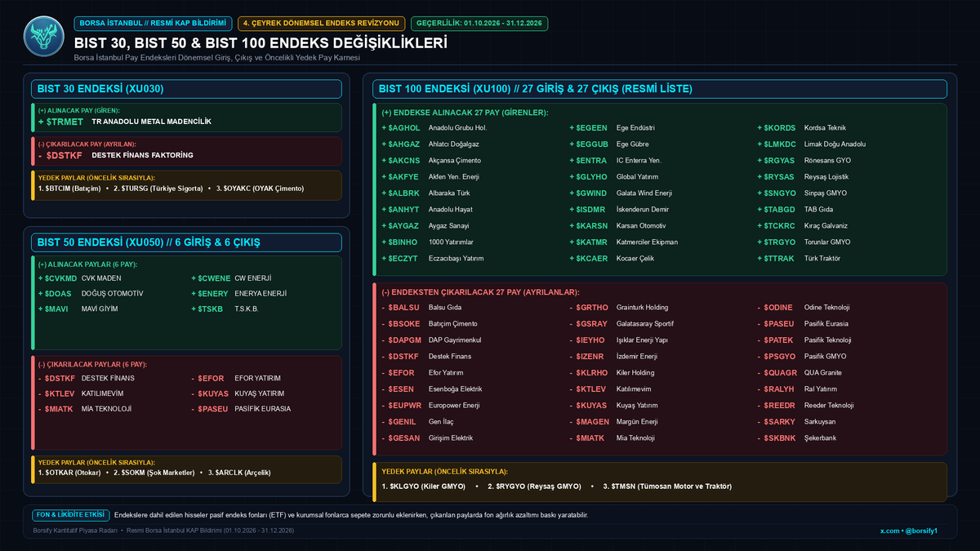980x551 pixels.
Task: Select $ISDMR İskenderun Demir entry
Action: pos(619,210)
